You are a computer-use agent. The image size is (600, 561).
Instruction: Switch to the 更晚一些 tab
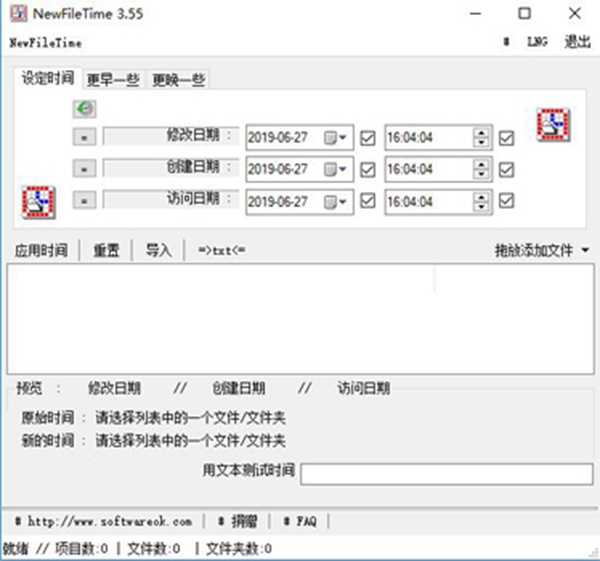(179, 80)
